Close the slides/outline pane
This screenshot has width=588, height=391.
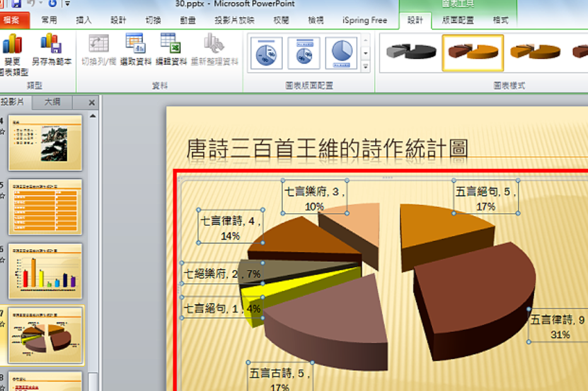coord(91,102)
